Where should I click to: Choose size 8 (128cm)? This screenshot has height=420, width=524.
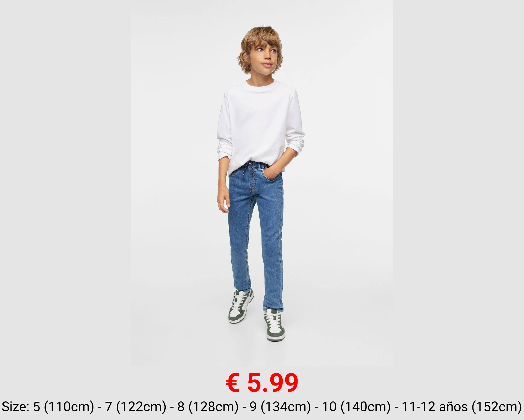tap(208, 407)
